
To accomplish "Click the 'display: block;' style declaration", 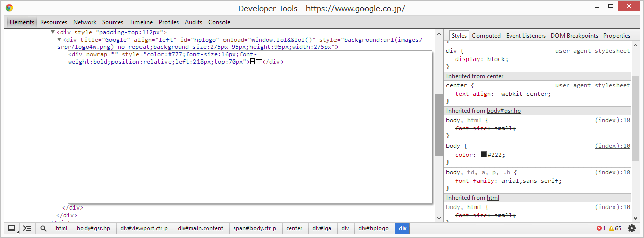I will (482, 59).
